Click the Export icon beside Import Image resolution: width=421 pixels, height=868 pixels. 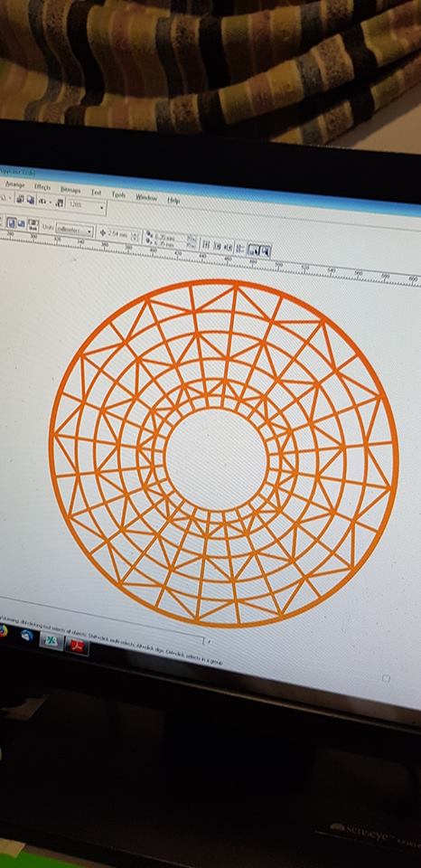[x=30, y=201]
